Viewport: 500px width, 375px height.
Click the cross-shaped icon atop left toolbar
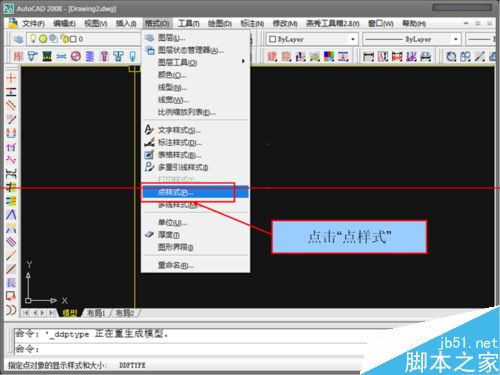[11, 78]
